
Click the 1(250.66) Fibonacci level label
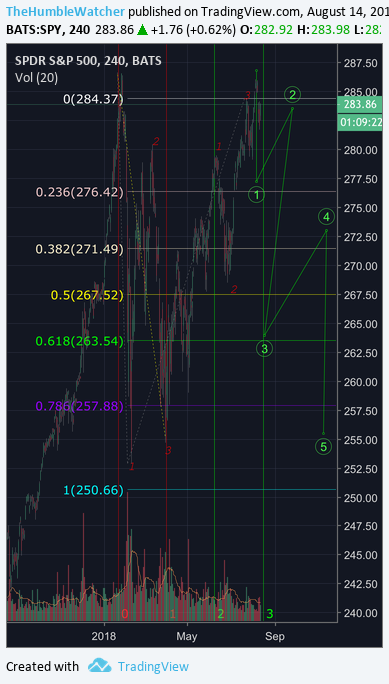94,490
